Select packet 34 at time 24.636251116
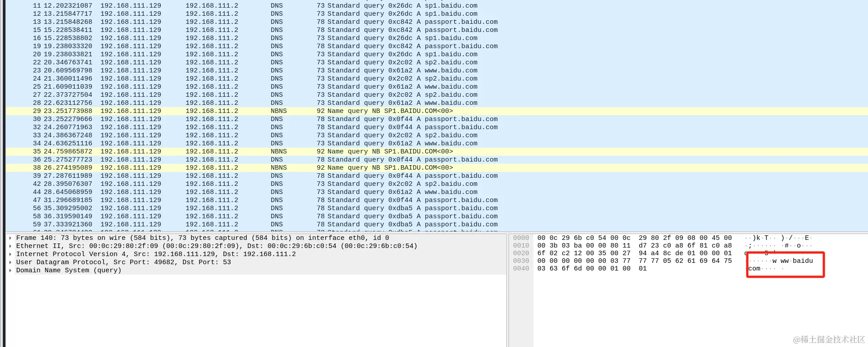This screenshot has height=347, width=868. [437, 144]
